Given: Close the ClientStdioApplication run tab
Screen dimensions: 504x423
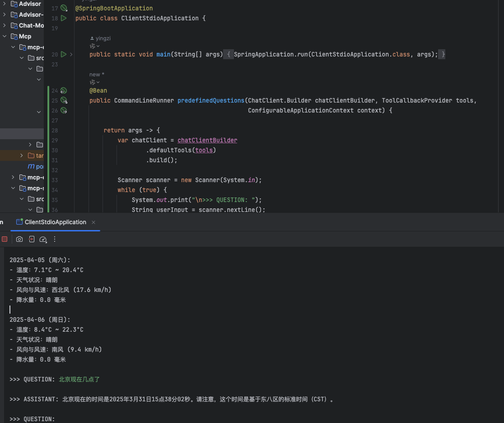Looking at the screenshot, I should click(x=93, y=222).
